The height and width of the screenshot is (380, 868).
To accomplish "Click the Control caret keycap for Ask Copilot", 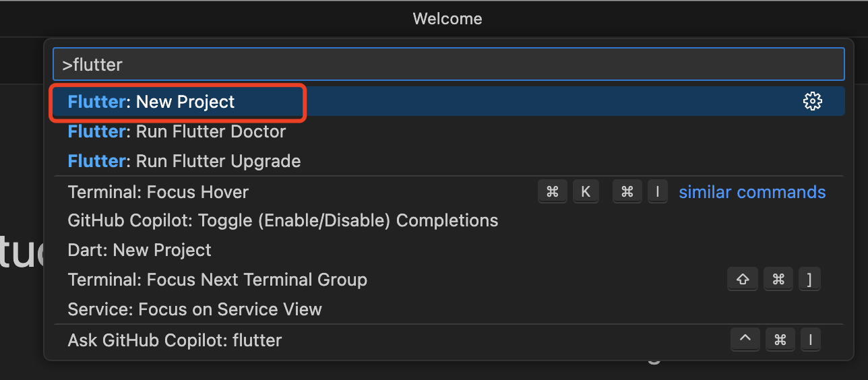I will [745, 340].
